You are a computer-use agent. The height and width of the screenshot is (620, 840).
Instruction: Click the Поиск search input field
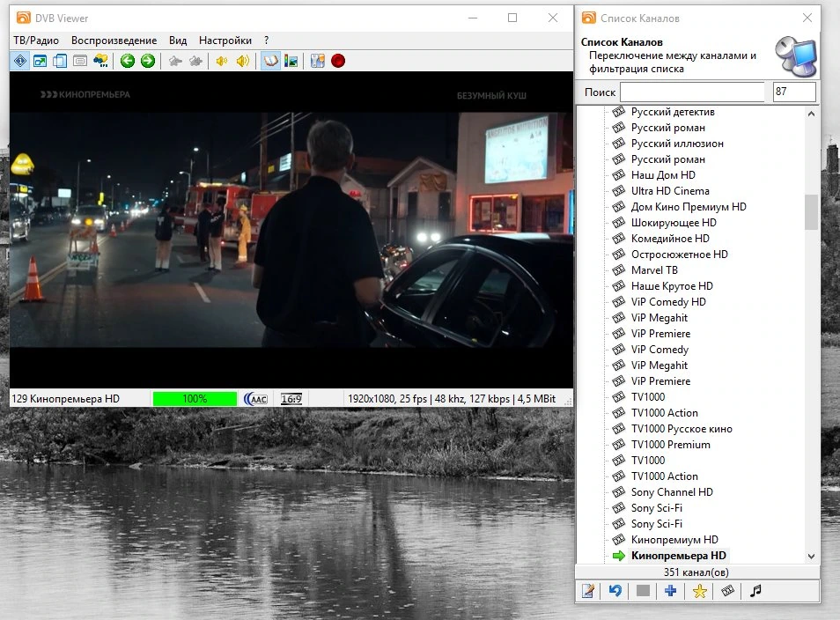tap(692, 92)
